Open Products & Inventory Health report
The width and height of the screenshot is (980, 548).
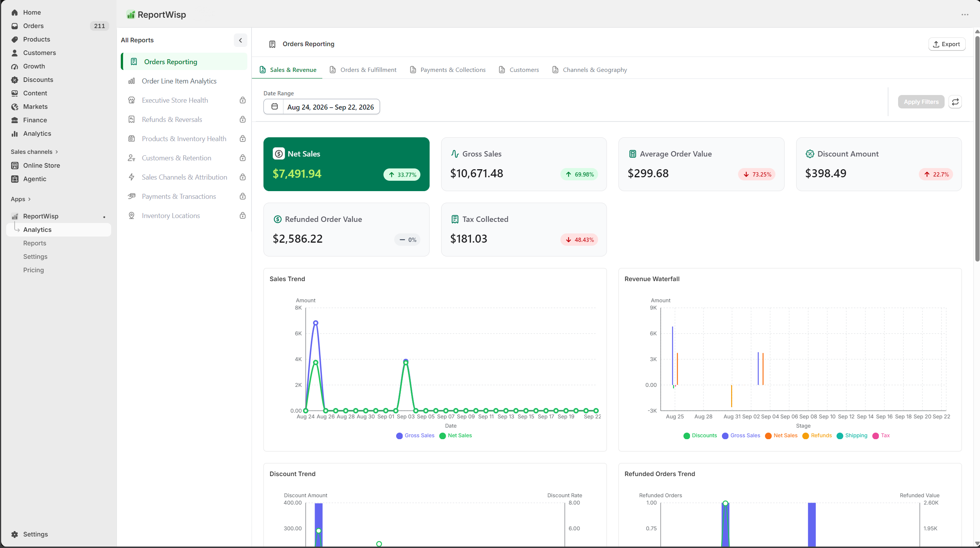coord(184,139)
